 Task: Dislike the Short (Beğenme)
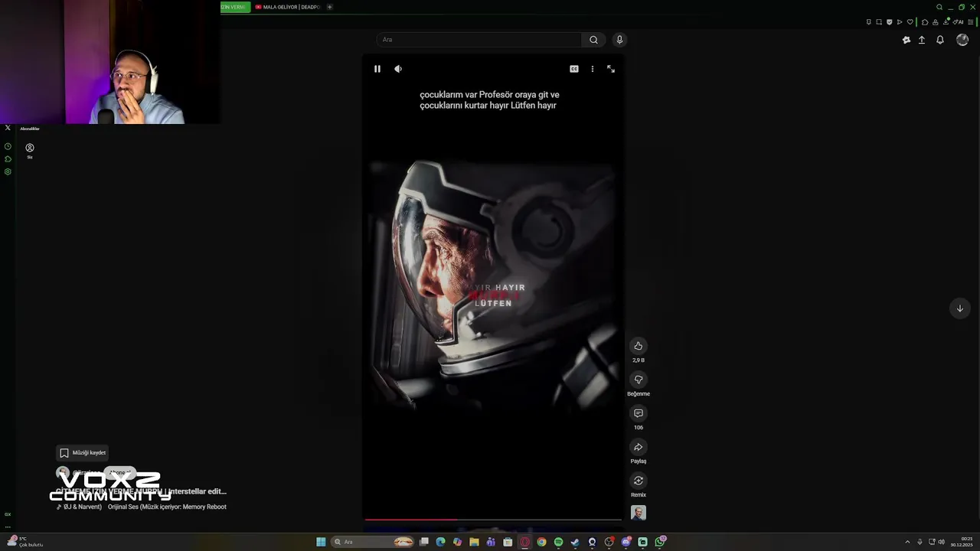(639, 380)
